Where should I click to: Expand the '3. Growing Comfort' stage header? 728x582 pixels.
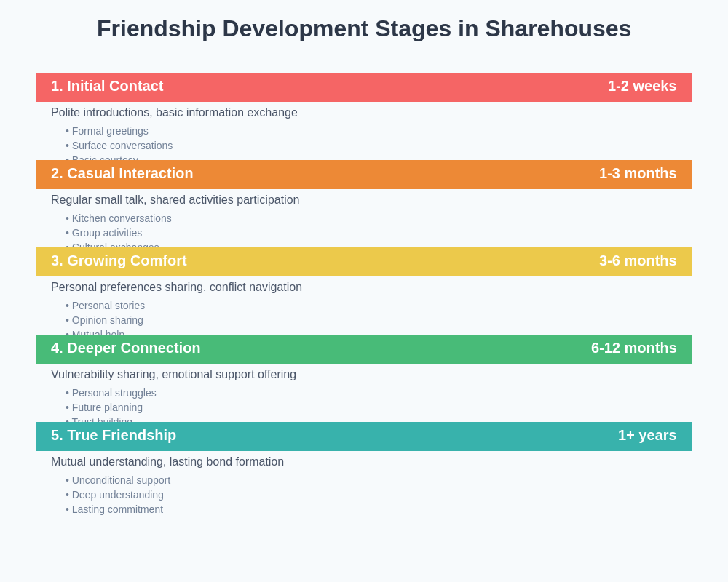(x=119, y=260)
